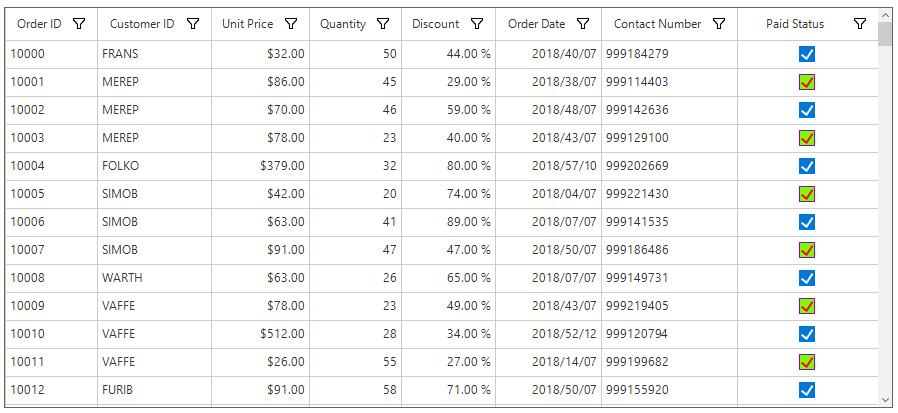Viewport: 898px width, 413px height.
Task: Sort by the Customer ID column header
Action: click(142, 24)
